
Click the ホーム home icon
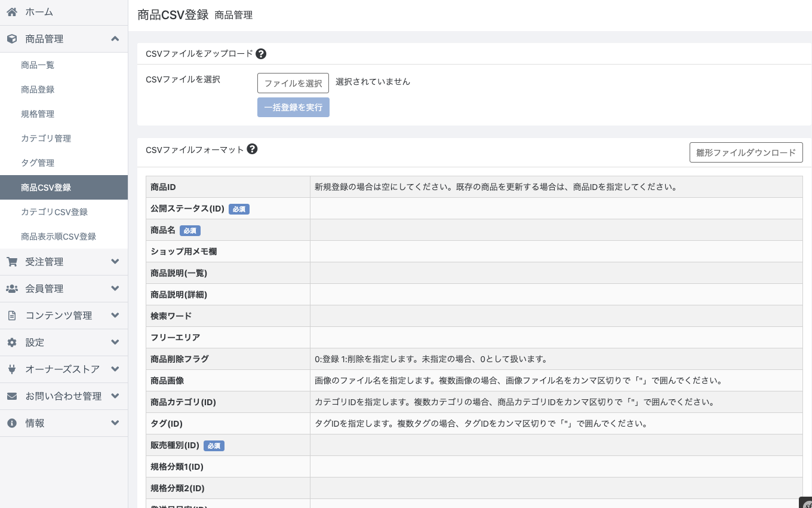tap(12, 12)
